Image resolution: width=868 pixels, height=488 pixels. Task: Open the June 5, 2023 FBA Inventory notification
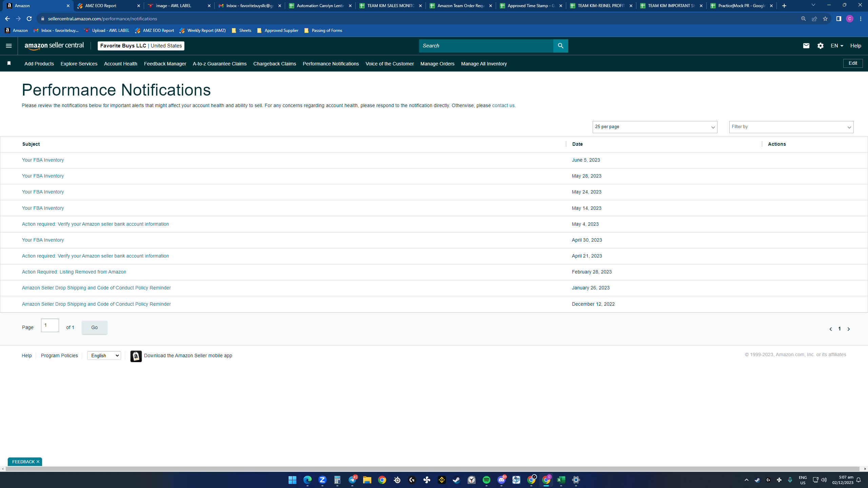[43, 160]
